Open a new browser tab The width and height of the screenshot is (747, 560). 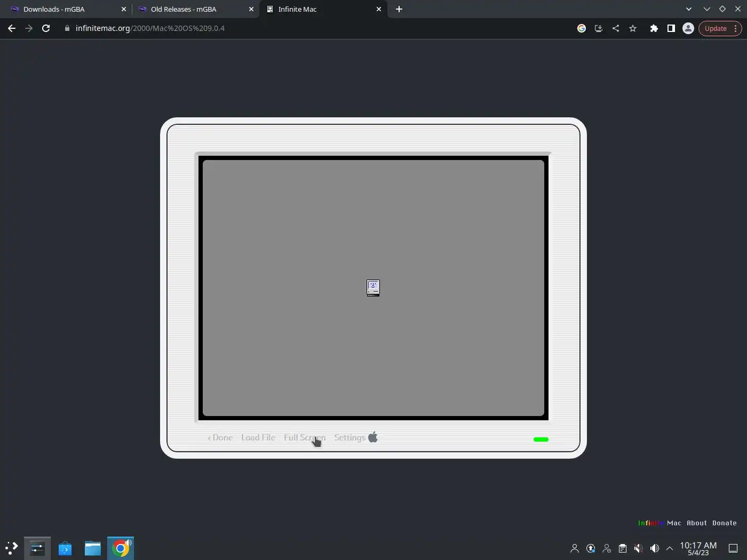pos(399,9)
